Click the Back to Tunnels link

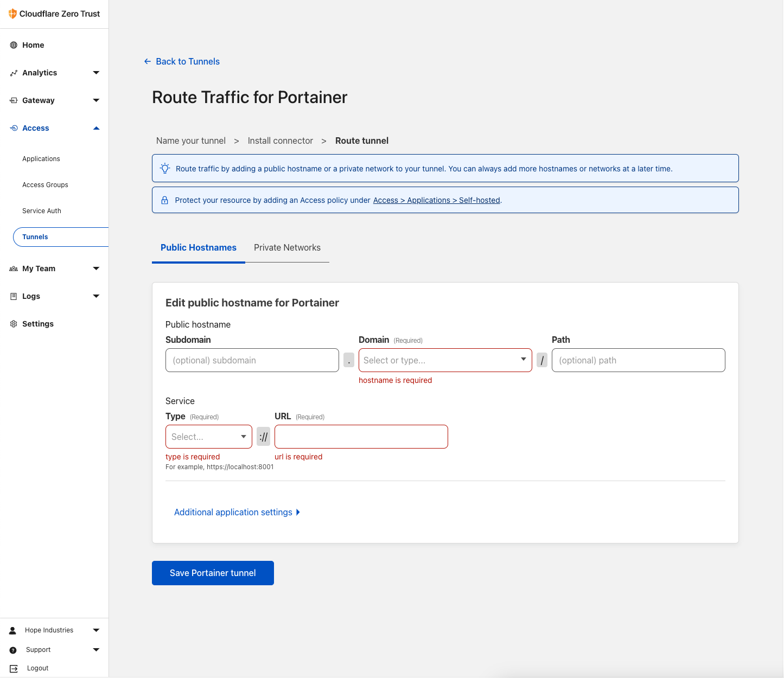tap(182, 61)
